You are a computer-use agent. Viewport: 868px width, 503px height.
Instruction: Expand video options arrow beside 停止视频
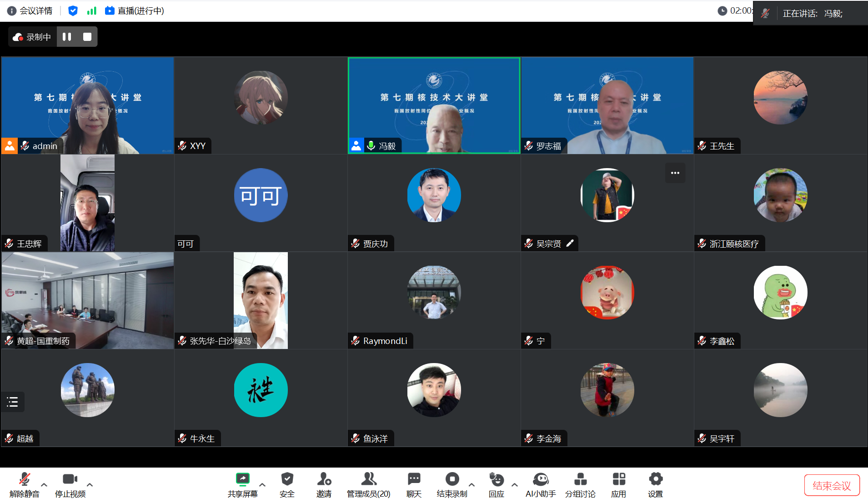click(90, 485)
